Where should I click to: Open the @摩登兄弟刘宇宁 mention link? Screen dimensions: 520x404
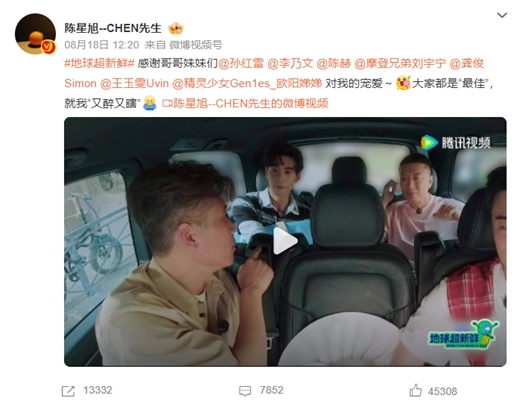400,63
